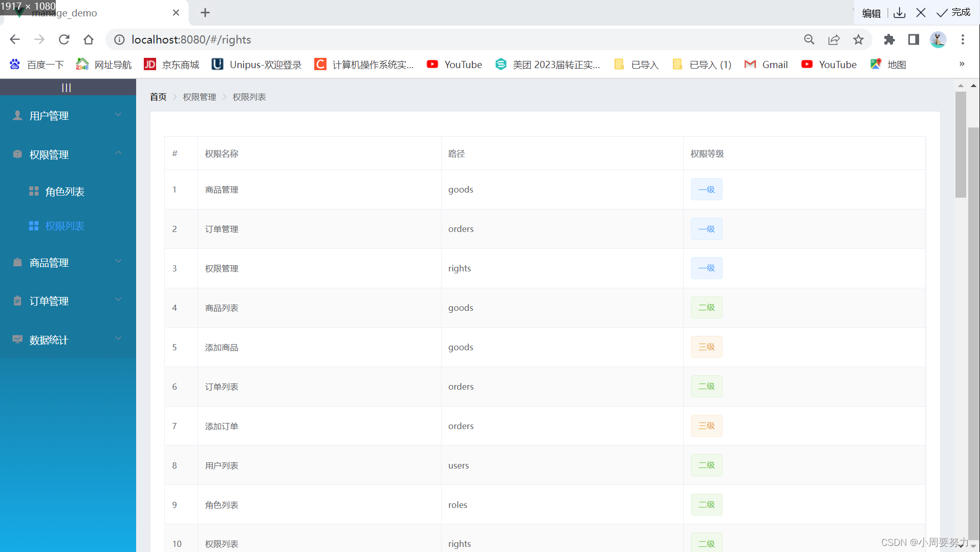Open the 已导入 (1) bookmark folder
This screenshot has width=980, height=552.
coord(702,65)
